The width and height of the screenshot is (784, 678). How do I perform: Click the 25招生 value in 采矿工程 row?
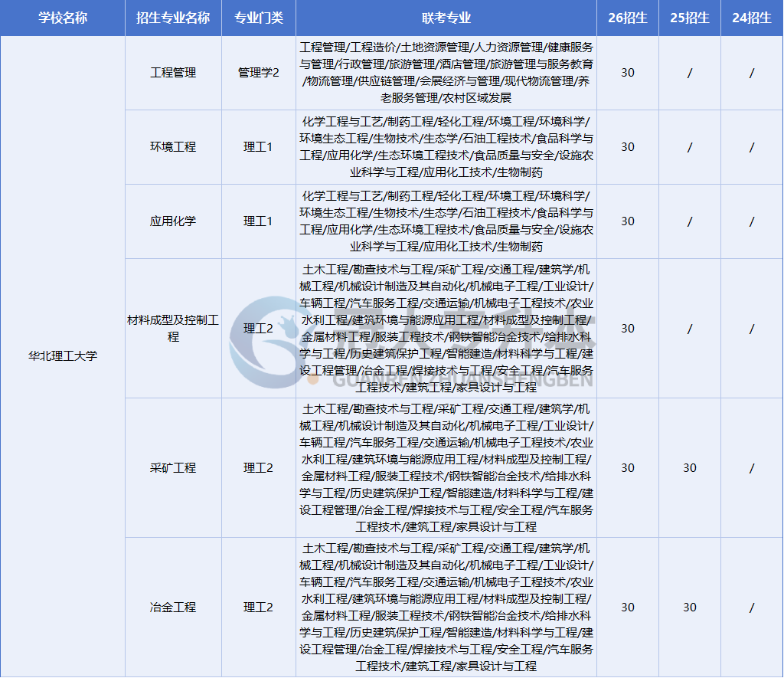pos(689,468)
